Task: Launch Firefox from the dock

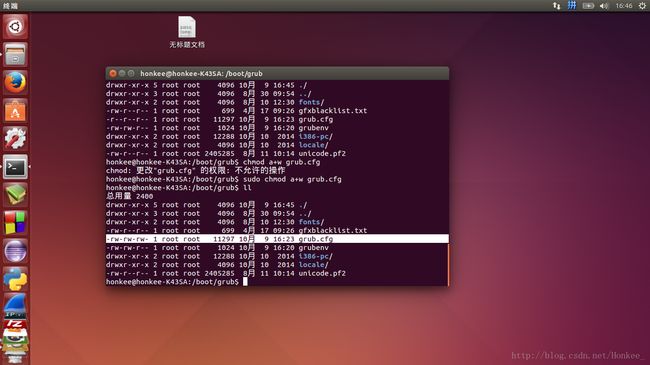Action: (15, 83)
